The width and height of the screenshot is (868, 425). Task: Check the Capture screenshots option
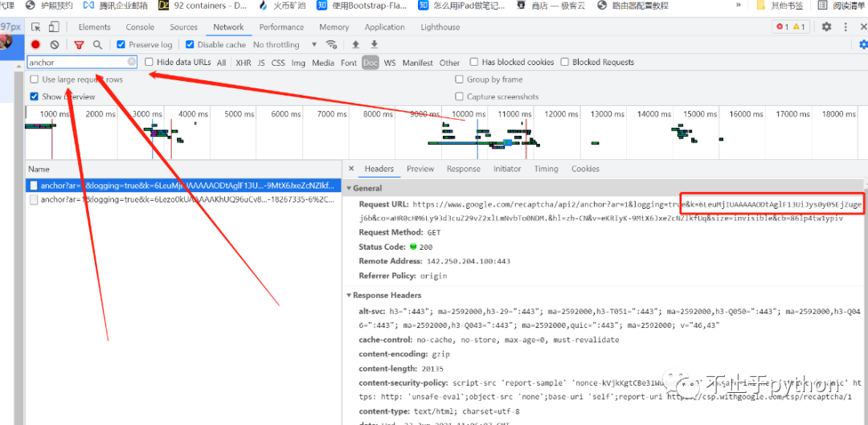tap(460, 97)
